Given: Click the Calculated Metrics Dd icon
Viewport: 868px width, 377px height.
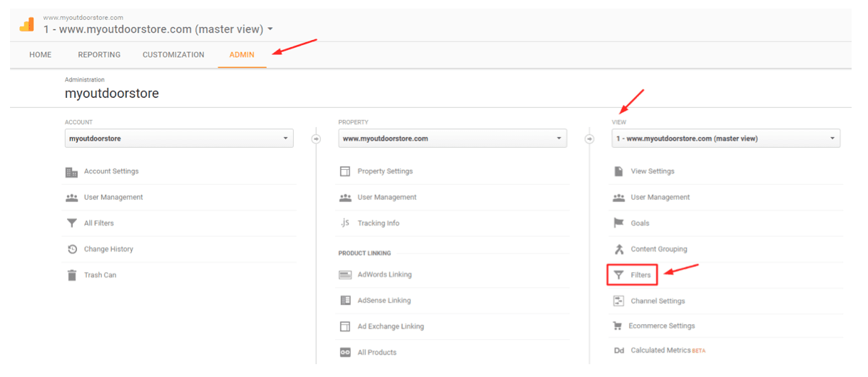Looking at the screenshot, I should tap(619, 351).
